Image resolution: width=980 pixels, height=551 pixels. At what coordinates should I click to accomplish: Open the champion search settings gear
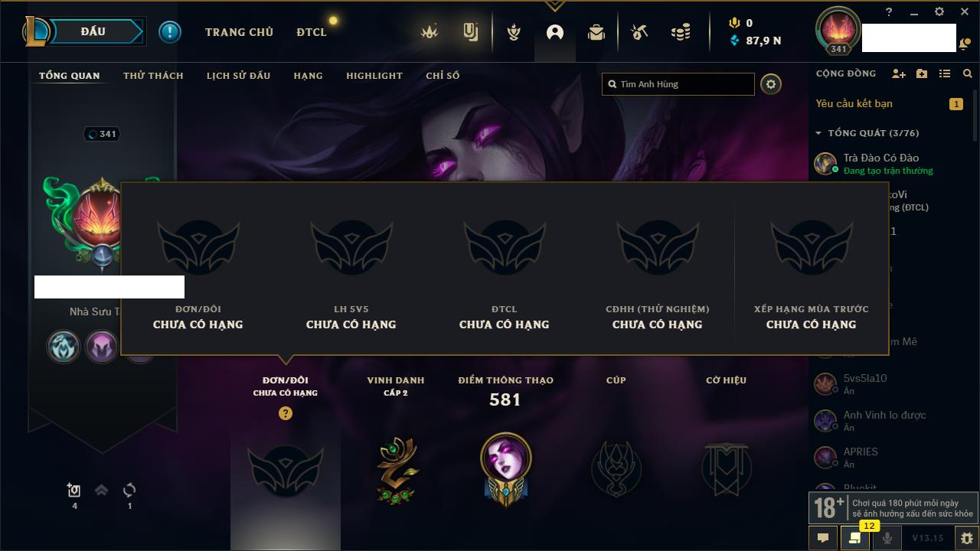[771, 84]
